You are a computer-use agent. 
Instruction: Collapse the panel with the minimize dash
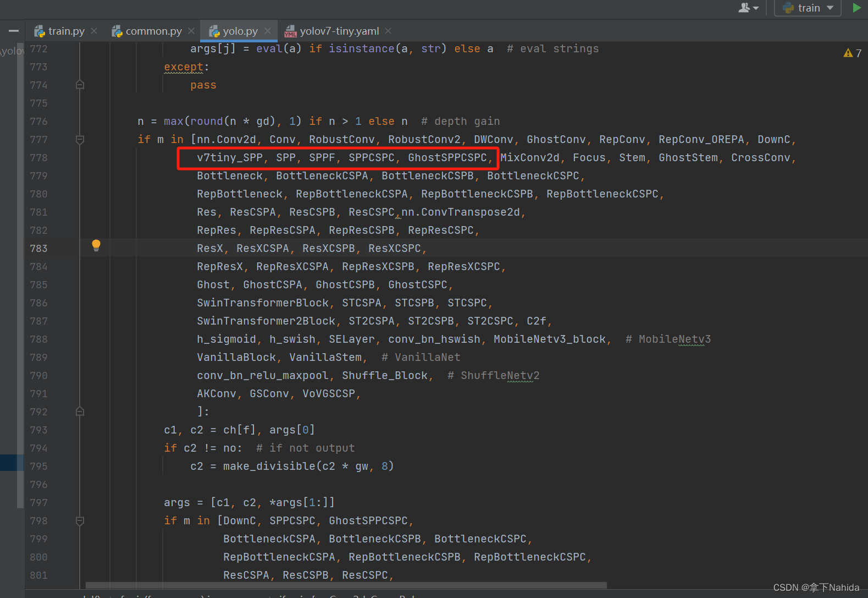pyautogui.click(x=14, y=31)
